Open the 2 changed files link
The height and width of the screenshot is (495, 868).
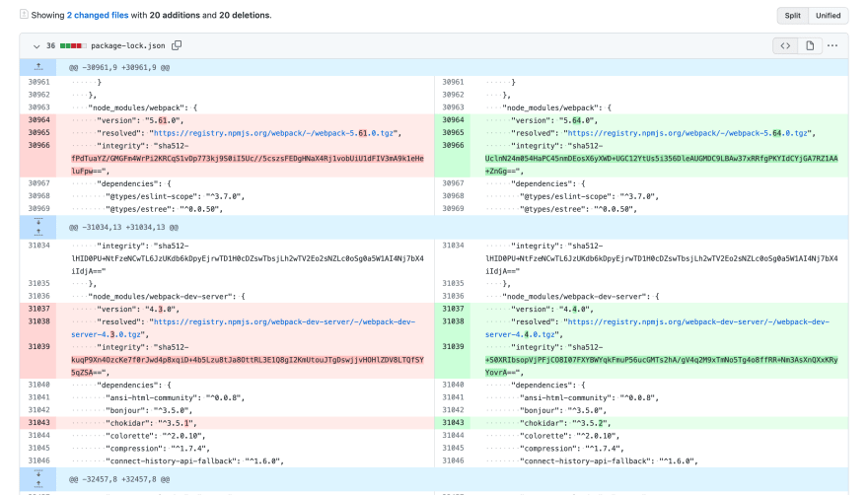coord(98,15)
